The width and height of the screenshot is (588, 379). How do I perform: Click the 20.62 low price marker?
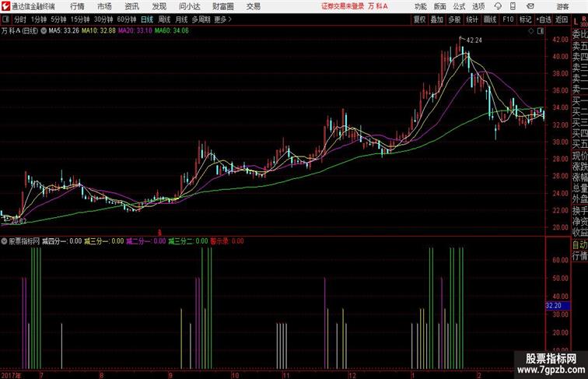pos(19,221)
